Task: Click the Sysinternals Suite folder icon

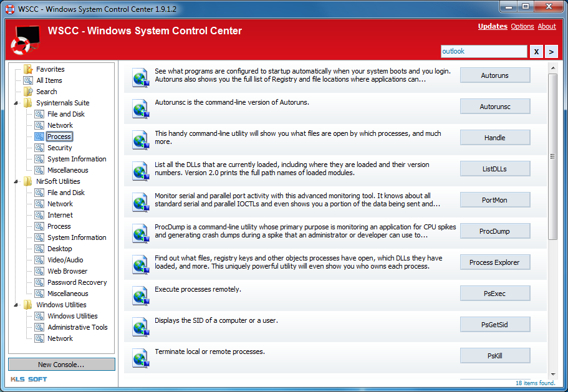Action: click(x=28, y=103)
